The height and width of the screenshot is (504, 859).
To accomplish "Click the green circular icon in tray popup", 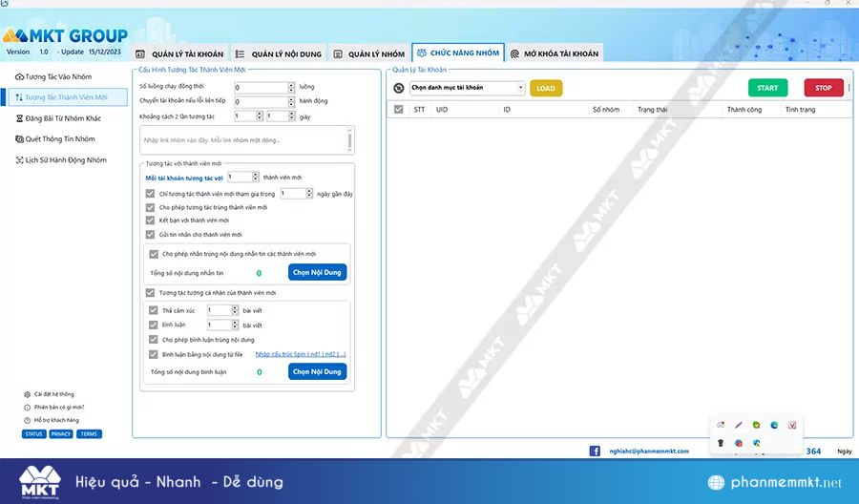I will click(756, 425).
